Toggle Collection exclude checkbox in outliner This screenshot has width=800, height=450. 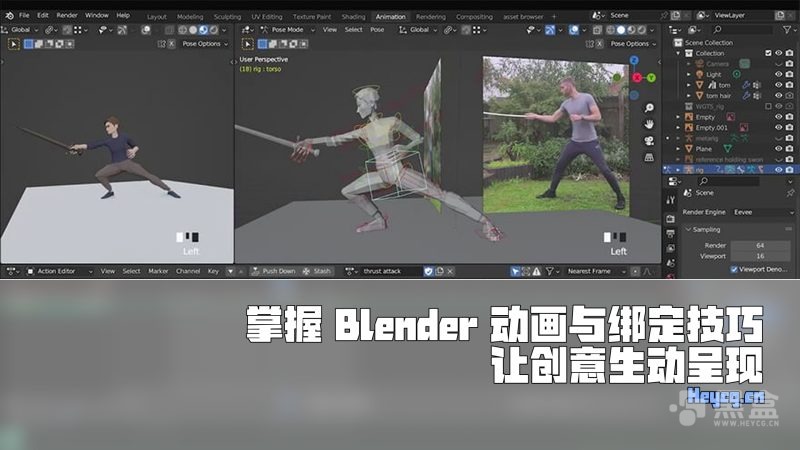tap(768, 53)
